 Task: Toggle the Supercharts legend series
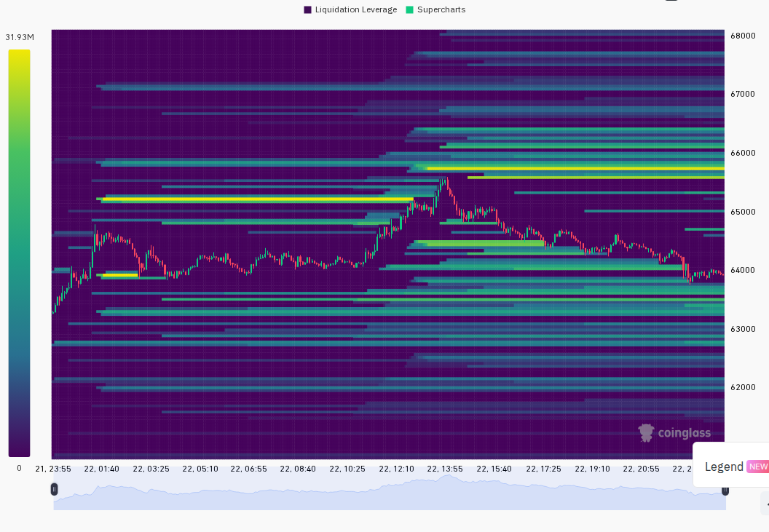435,9
